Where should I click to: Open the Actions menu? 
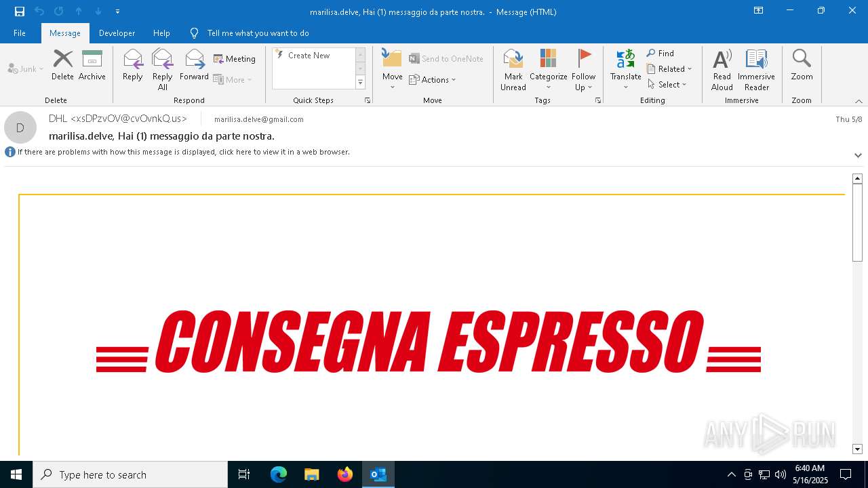(x=432, y=80)
